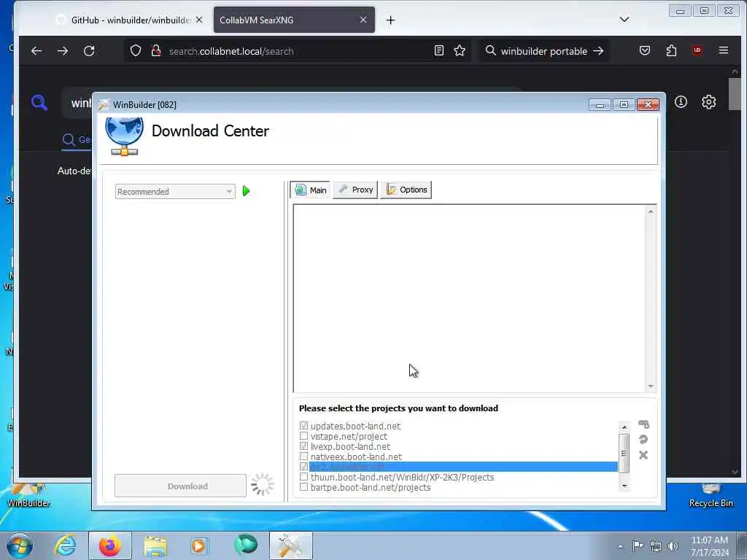Image resolution: width=747 pixels, height=560 pixels.
Task: Click the Download button
Action: pyautogui.click(x=181, y=486)
